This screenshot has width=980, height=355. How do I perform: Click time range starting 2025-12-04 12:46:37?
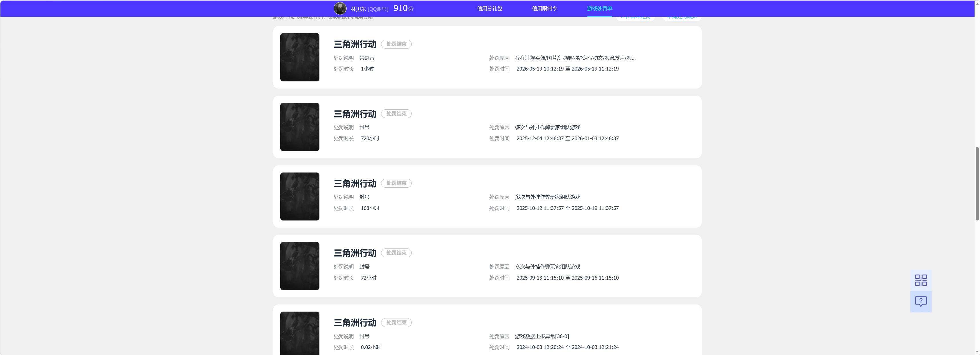click(x=567, y=138)
